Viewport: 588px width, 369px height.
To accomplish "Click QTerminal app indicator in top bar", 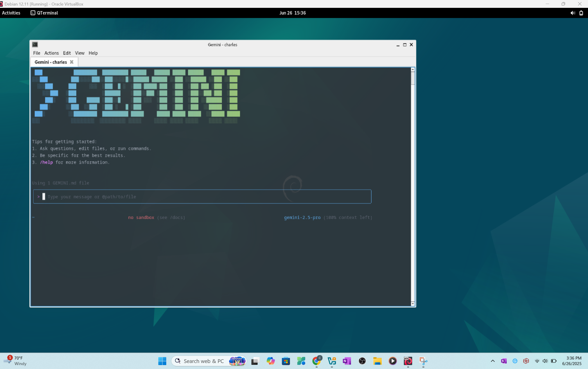I will pos(44,13).
